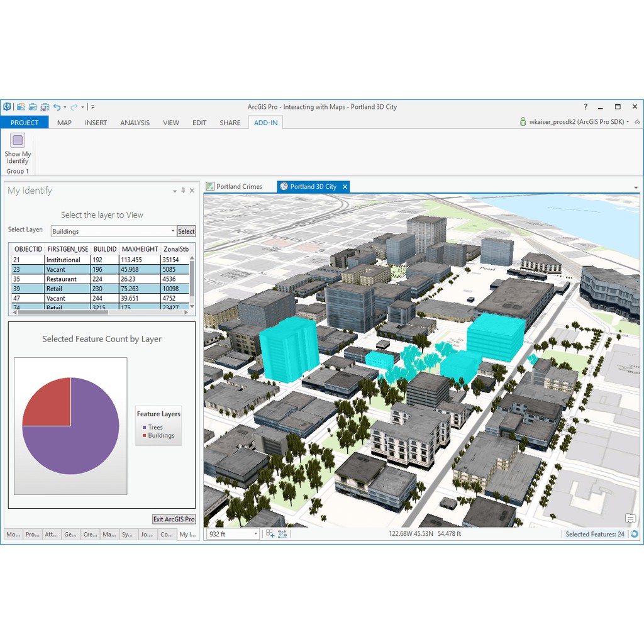The image size is (644, 644).
Task: Select the Institutional row in table
Action: tap(100, 260)
